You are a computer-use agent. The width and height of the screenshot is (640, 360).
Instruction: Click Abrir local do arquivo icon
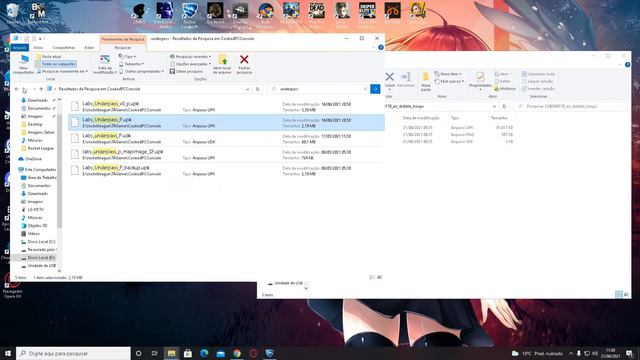tap(222, 60)
